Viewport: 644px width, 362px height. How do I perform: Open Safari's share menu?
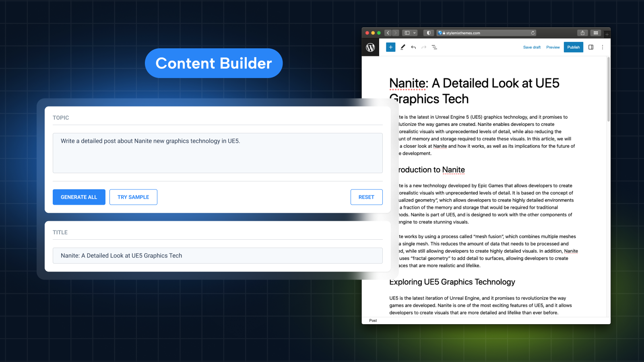point(582,33)
